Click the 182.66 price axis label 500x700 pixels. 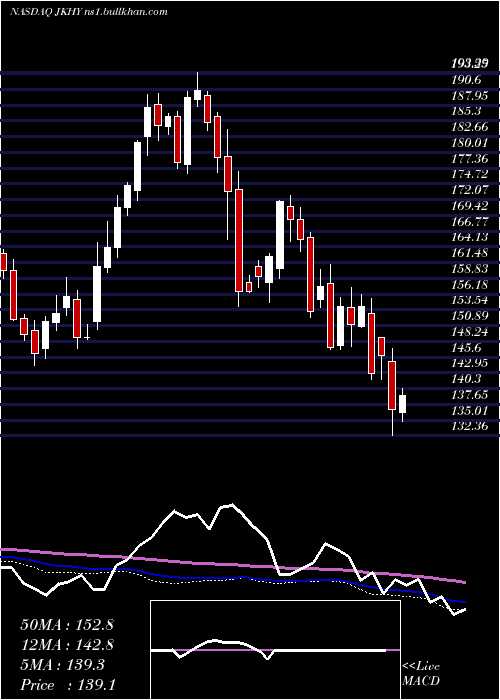coord(469,127)
